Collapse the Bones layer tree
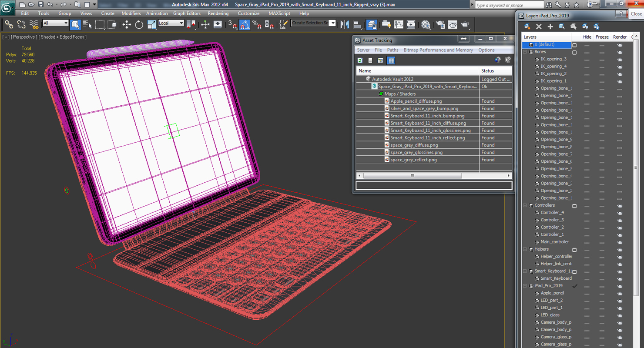This screenshot has width=644, height=348. click(525, 52)
